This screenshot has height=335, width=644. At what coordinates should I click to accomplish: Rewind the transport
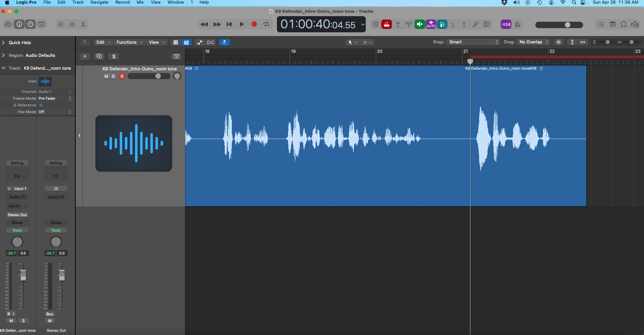point(204,24)
